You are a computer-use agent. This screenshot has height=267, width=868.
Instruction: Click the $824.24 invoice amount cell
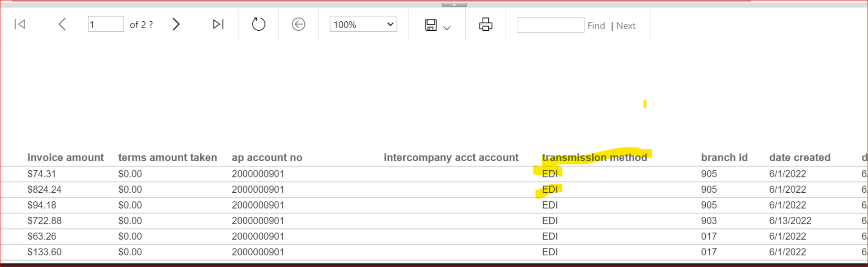pyautogui.click(x=44, y=190)
